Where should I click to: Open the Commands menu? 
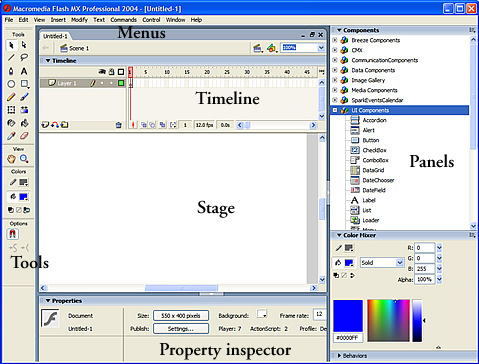click(x=124, y=20)
